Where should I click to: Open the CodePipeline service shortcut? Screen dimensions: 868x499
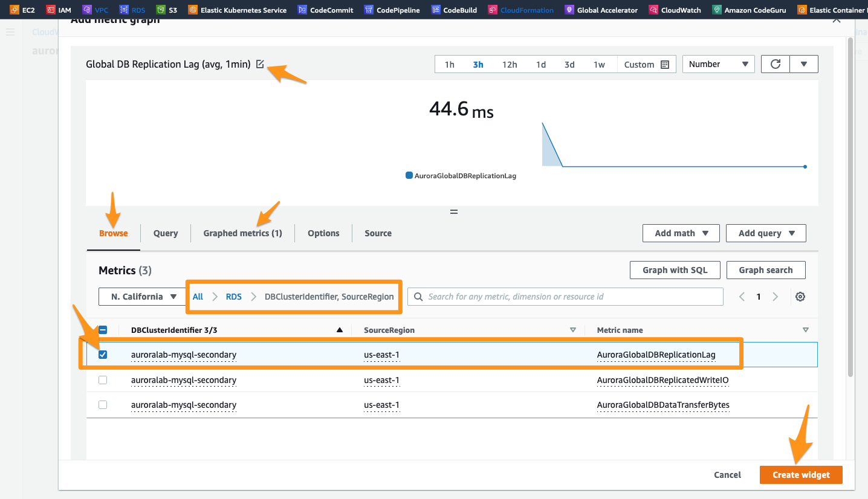[392, 10]
